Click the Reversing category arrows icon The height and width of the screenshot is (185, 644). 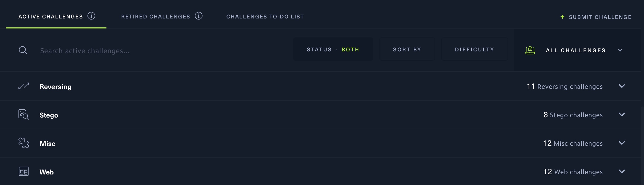pyautogui.click(x=24, y=86)
